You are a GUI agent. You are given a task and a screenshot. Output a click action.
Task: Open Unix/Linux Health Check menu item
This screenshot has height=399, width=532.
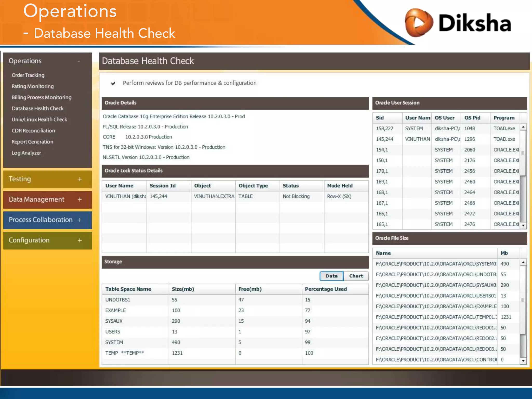pyautogui.click(x=39, y=119)
